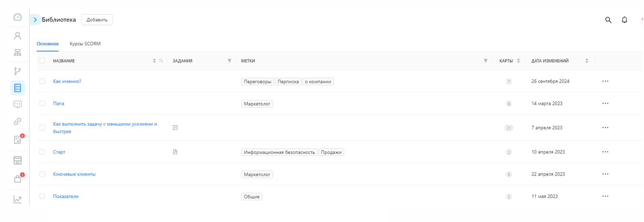
Task: Click the search magnifier in top bar
Action: coord(608,20)
